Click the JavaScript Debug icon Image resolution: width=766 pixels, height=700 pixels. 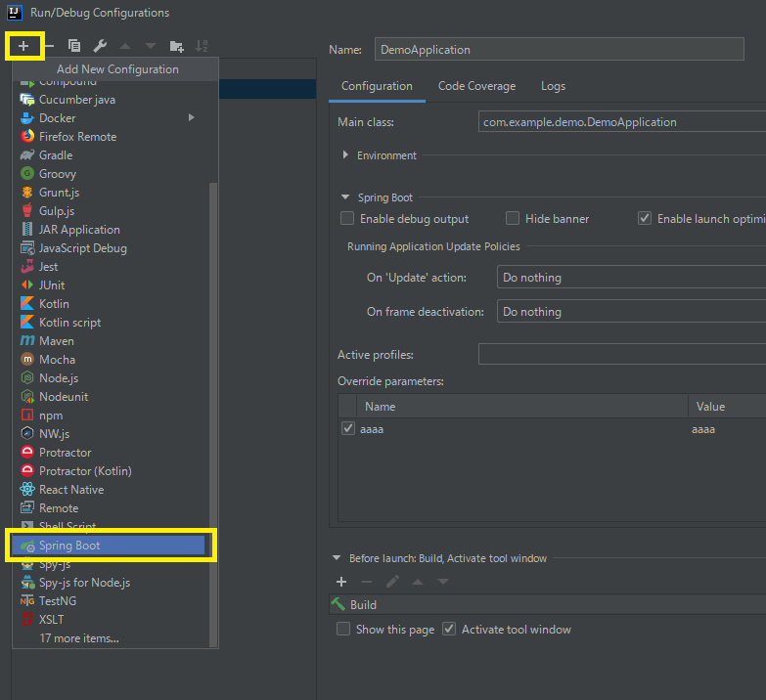click(x=27, y=248)
